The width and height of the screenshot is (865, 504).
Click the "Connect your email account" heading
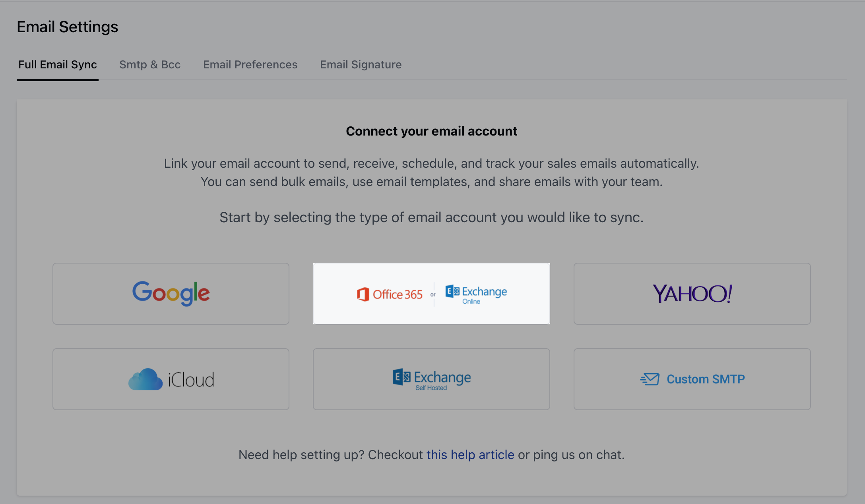(432, 131)
